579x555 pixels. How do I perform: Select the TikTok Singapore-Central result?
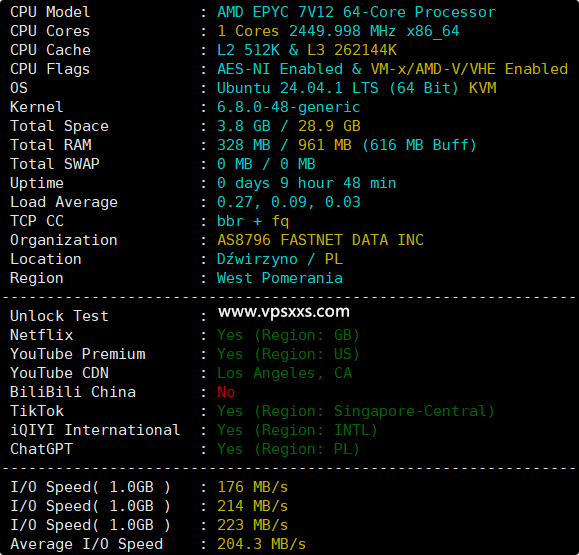click(356, 411)
